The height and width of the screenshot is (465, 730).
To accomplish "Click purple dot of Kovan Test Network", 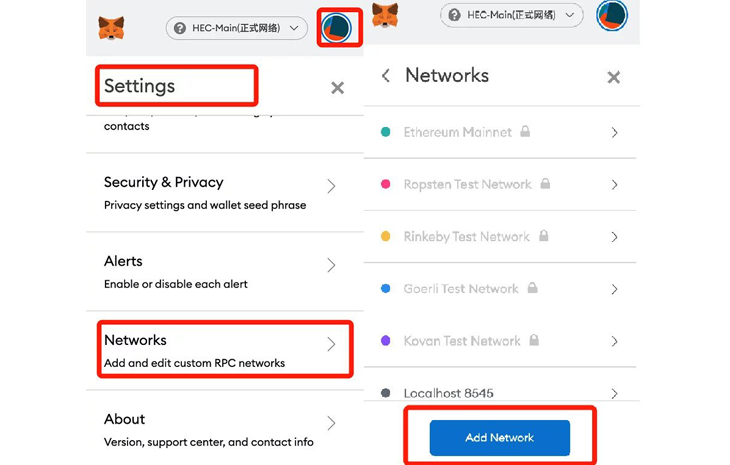I will pos(385,341).
